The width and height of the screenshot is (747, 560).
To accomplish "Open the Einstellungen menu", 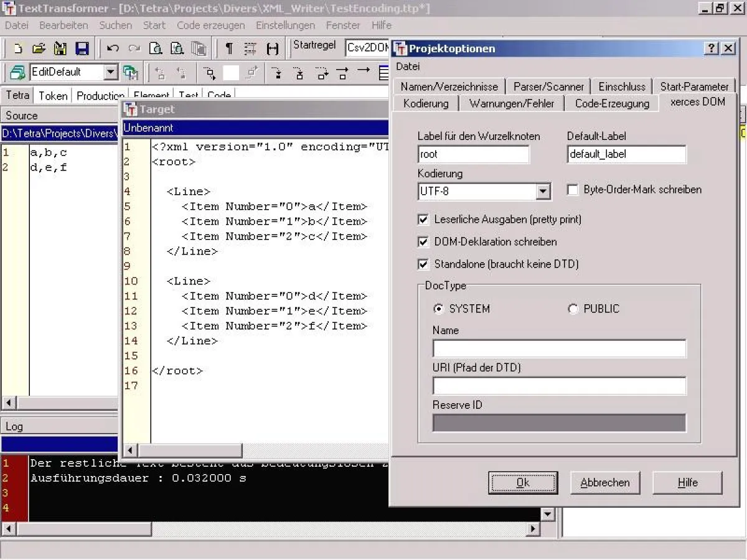I will point(285,26).
